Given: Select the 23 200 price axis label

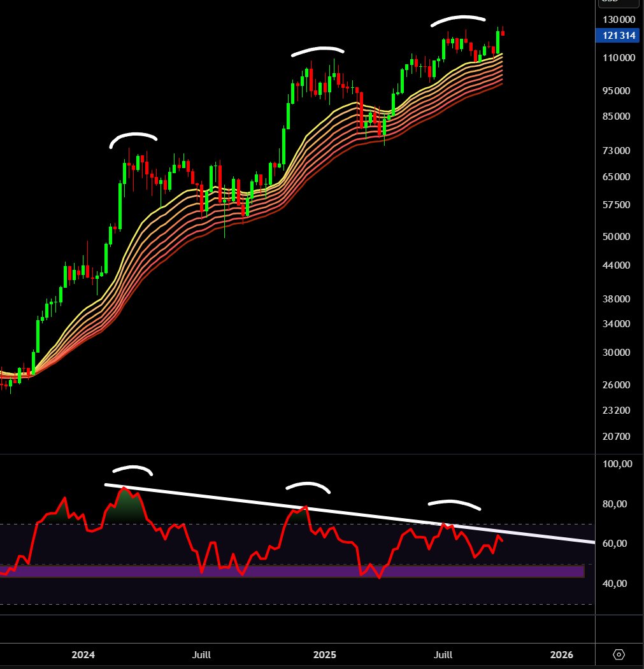Looking at the screenshot, I should click(x=616, y=411).
